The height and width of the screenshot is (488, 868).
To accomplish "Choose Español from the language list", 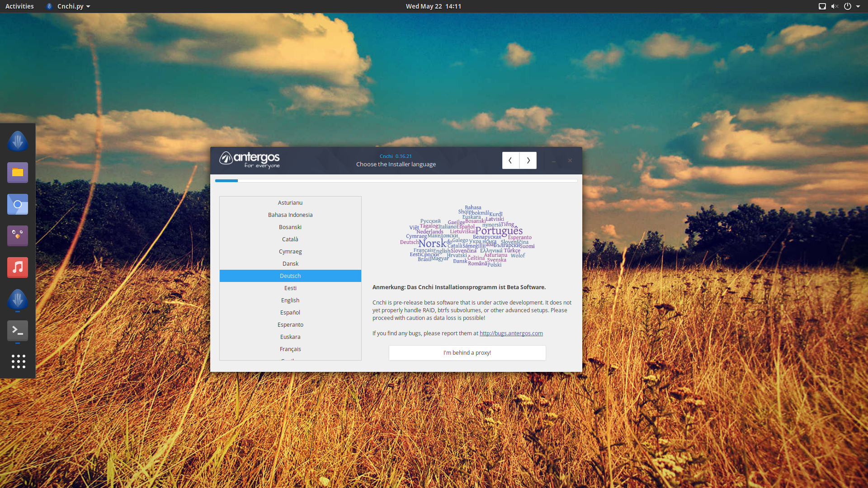I will (x=290, y=313).
